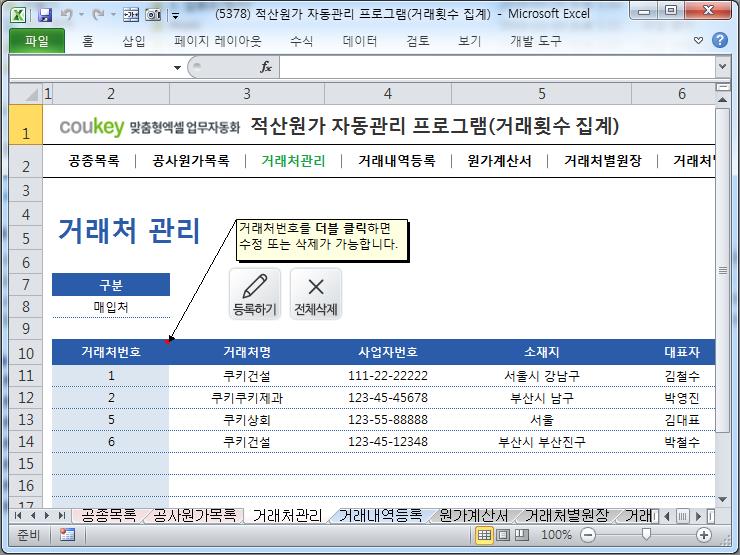740x555 pixels.
Task: Click the 쿠키쿠키제과 cell
Action: (247, 398)
